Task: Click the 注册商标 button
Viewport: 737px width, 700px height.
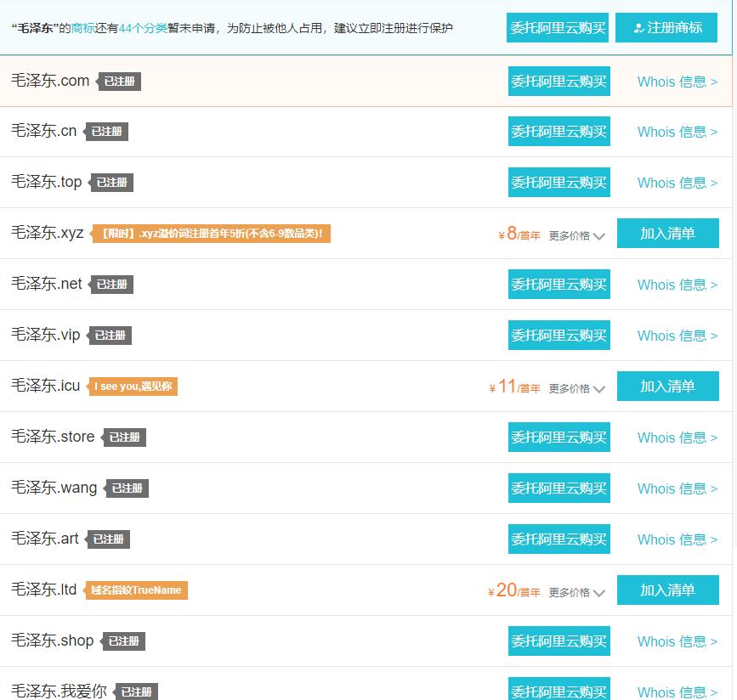Action: tap(666, 28)
